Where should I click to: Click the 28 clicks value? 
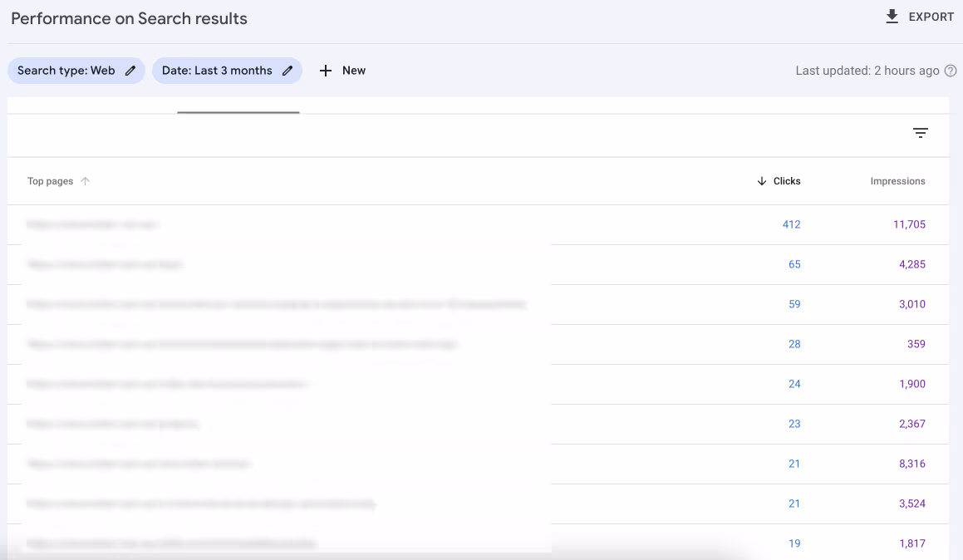(x=794, y=345)
